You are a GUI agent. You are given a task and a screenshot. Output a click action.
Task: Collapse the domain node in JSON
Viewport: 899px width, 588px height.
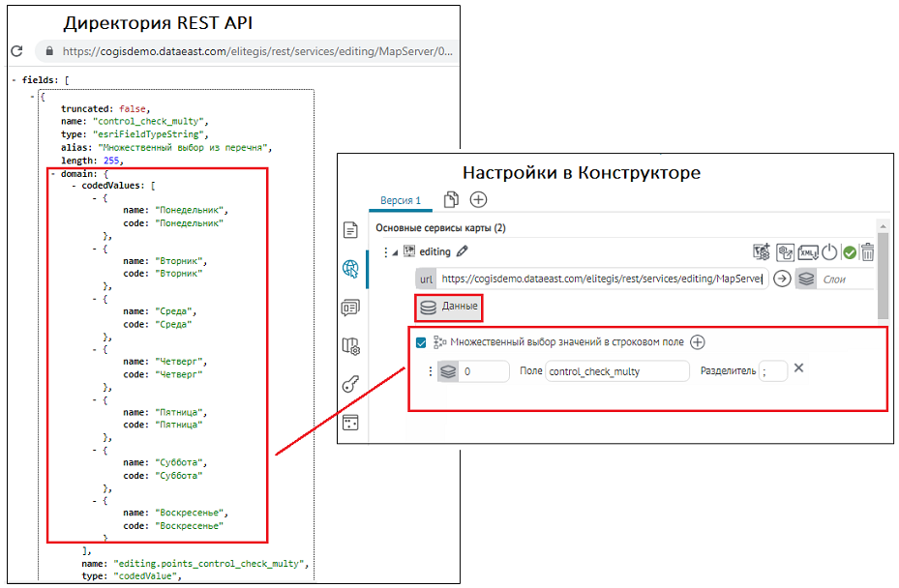(x=53, y=173)
